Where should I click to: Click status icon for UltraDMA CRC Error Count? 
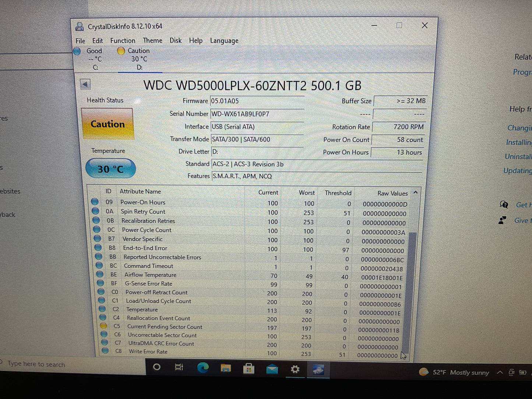pos(105,343)
